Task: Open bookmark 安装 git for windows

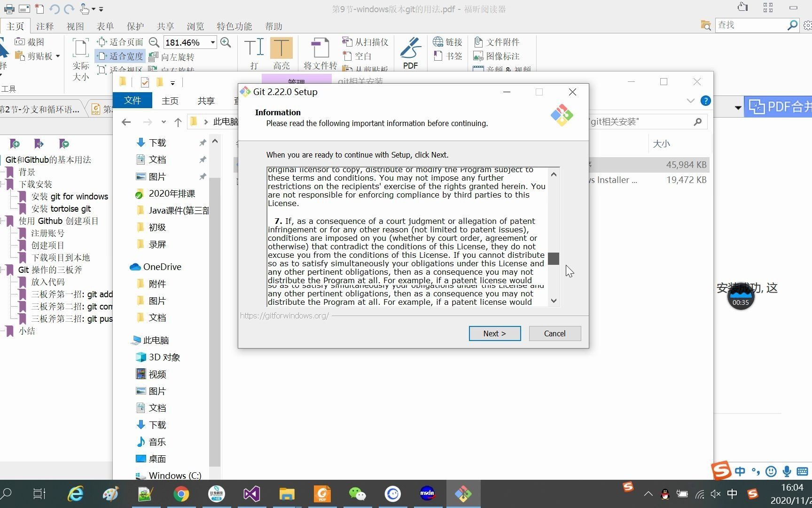Action: (x=70, y=197)
